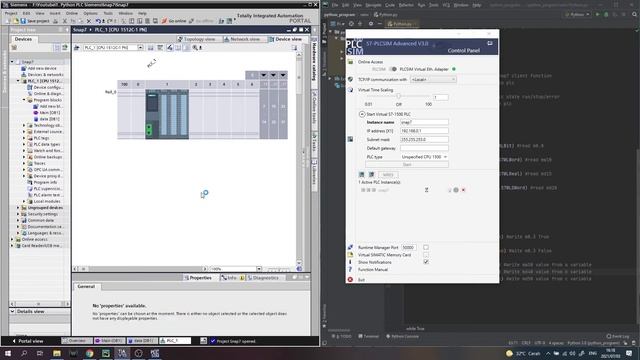Viewport: 640px width, 360px height.
Task: Click the Delete X icon in TIA toolbar
Action: 89,21
